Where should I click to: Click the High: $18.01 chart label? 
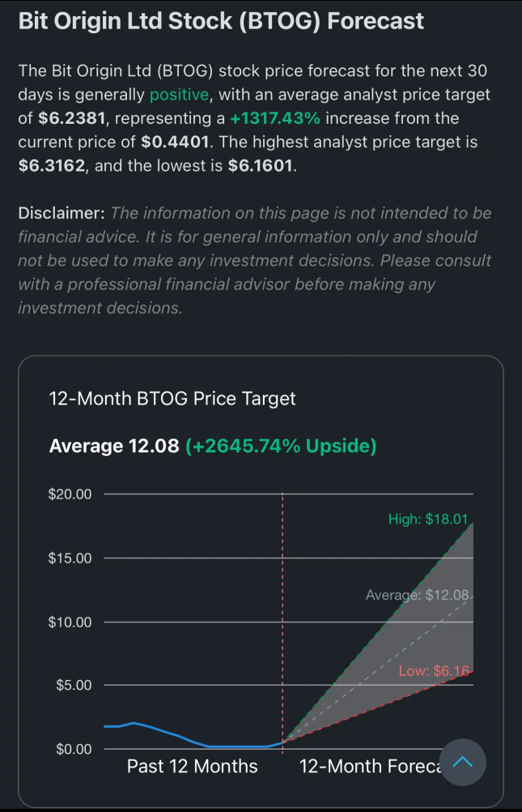click(x=428, y=520)
